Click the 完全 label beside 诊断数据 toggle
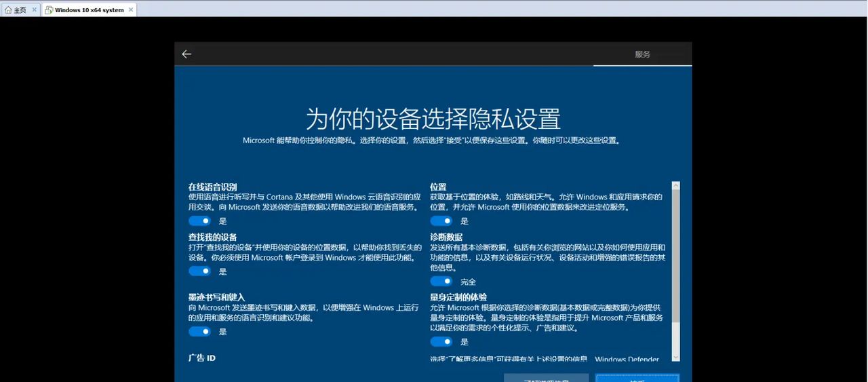This screenshot has width=868, height=382. [x=468, y=282]
